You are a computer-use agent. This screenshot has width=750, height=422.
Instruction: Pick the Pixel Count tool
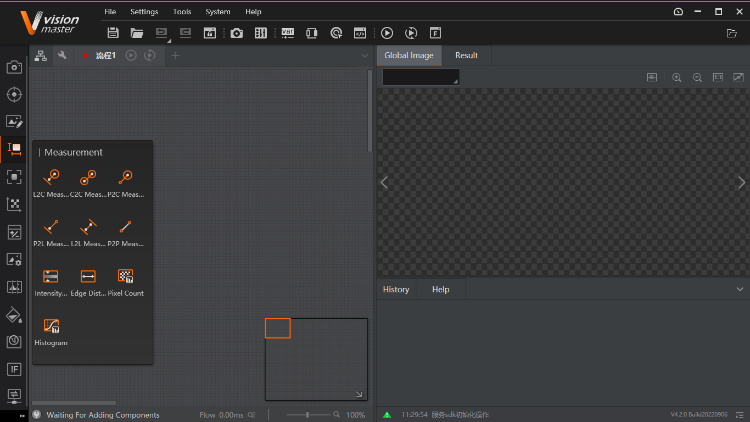[126, 277]
